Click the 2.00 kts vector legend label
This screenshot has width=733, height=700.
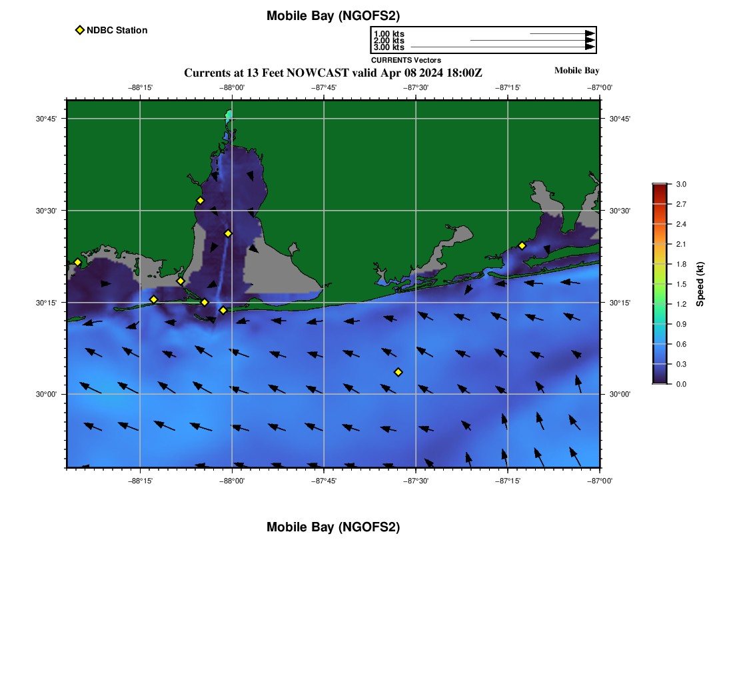(x=388, y=41)
